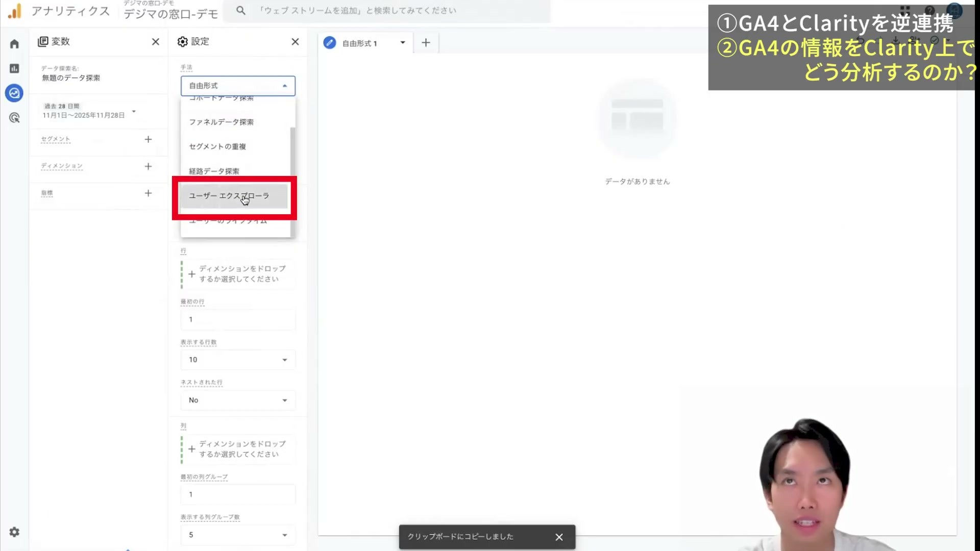Drop or select dimension for columns
Viewport: 980px width, 551px height.
click(x=238, y=449)
